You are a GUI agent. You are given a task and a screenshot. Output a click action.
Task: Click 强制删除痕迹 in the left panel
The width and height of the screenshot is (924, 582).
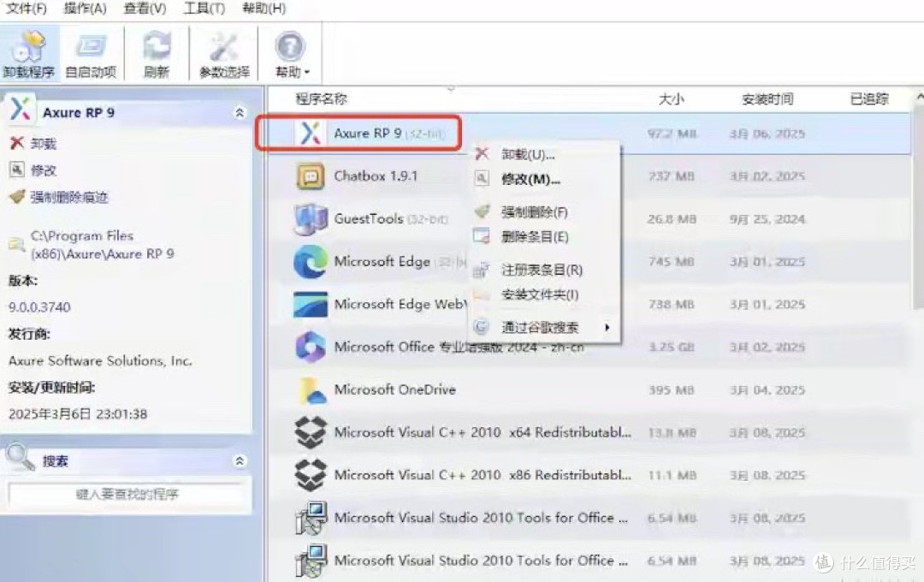(69, 197)
